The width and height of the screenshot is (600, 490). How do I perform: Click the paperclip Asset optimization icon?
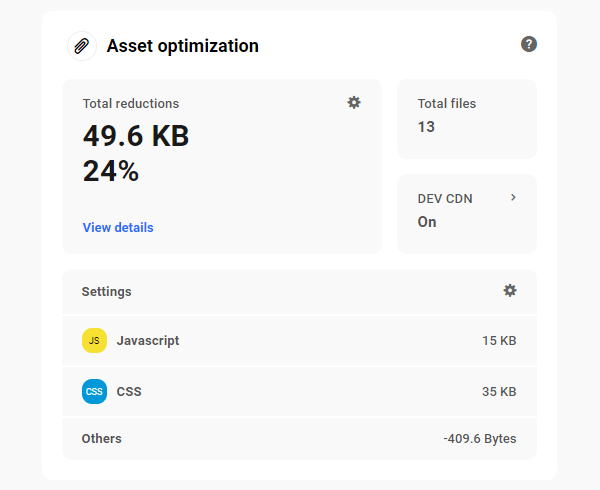click(82, 46)
